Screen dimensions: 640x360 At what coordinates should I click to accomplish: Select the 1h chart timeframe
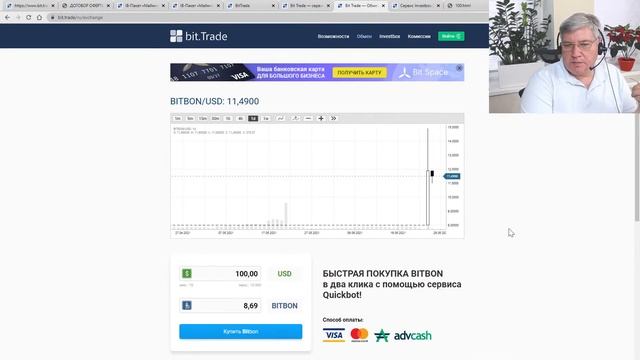tap(228, 118)
